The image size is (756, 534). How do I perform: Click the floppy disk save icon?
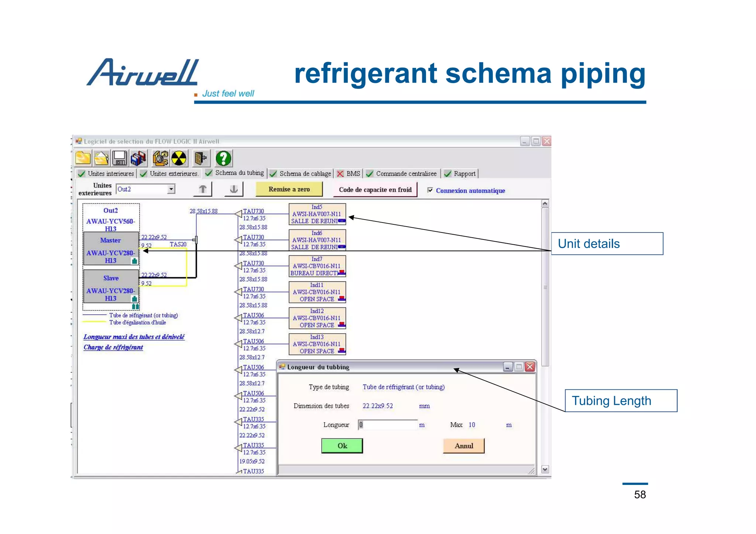pos(120,158)
